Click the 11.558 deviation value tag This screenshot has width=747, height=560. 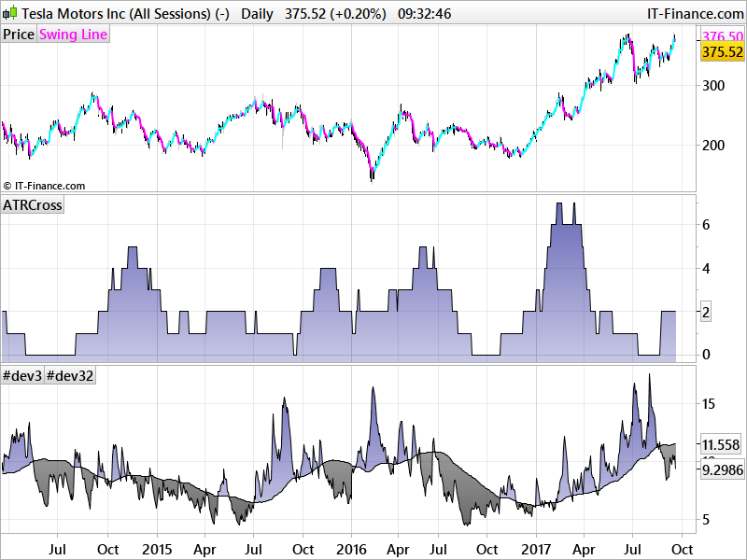pyautogui.click(x=721, y=445)
